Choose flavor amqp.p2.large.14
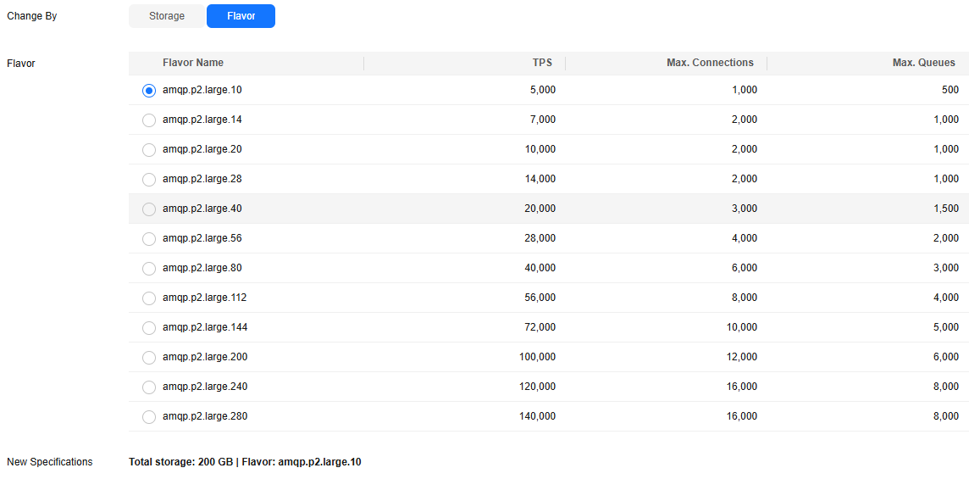The image size is (980, 479). (149, 120)
